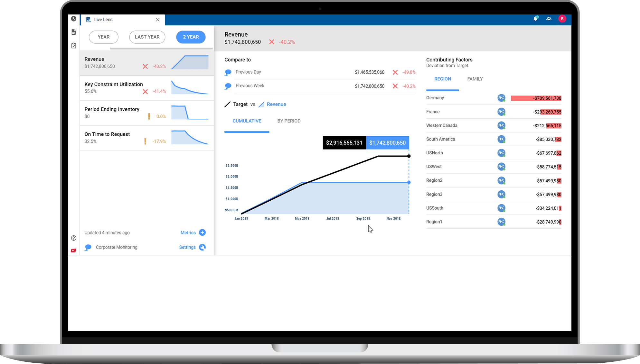Click the Previous Week compare row
The image size is (640, 364).
click(x=319, y=86)
